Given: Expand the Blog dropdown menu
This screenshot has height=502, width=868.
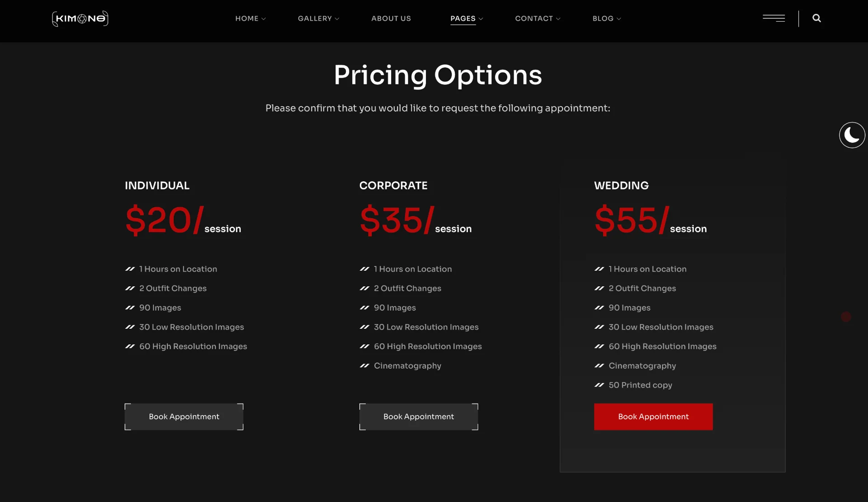Looking at the screenshot, I should 607,19.
